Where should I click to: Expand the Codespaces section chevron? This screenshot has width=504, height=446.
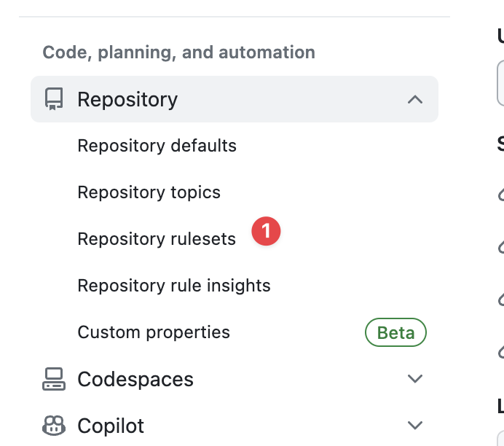(415, 379)
